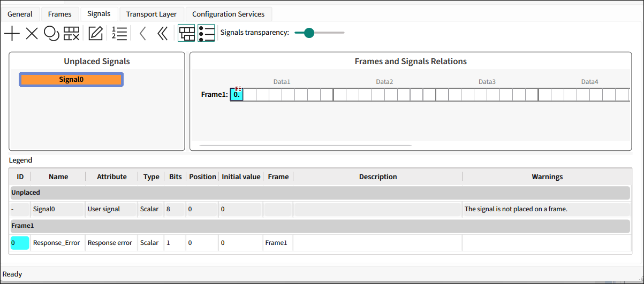Viewport: 644px width, 284px height.
Task: Click the Position column header
Action: tap(203, 176)
